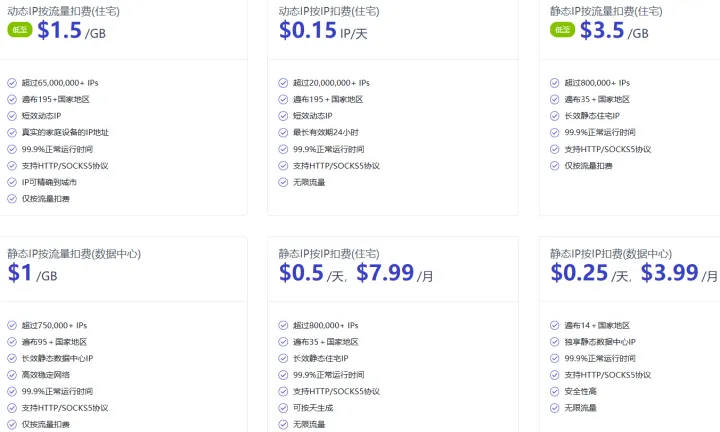Click green 低至 badge next to $3.5
This screenshot has height=432, width=720.
562,30
